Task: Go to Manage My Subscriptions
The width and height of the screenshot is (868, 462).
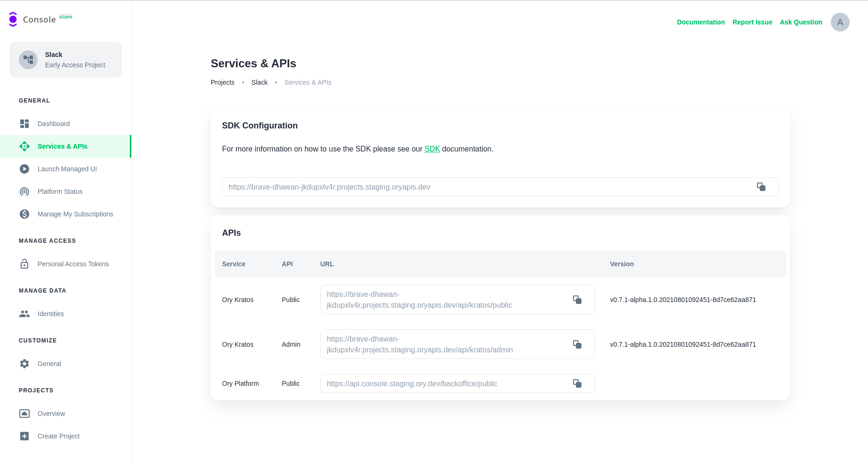Action: coord(75,214)
